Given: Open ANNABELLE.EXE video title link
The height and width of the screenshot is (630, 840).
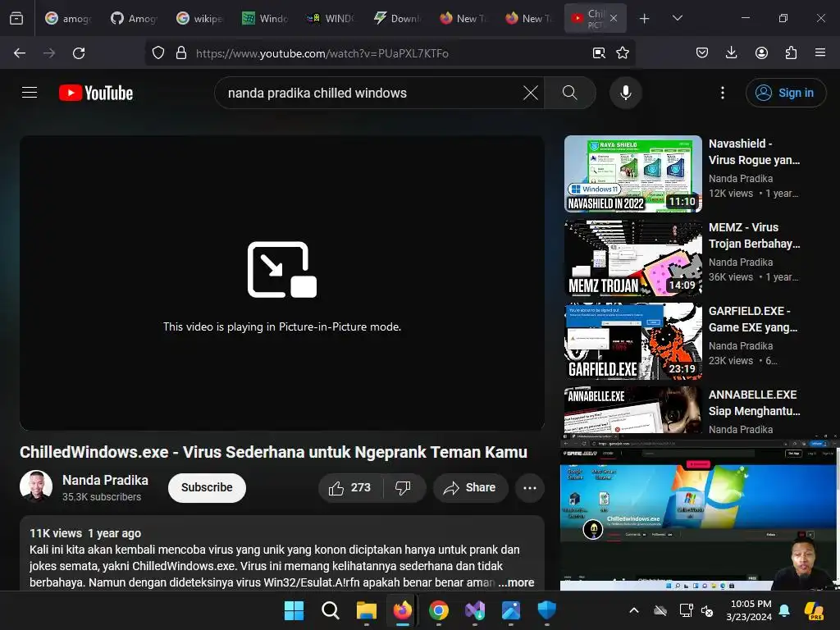Looking at the screenshot, I should click(x=754, y=403).
